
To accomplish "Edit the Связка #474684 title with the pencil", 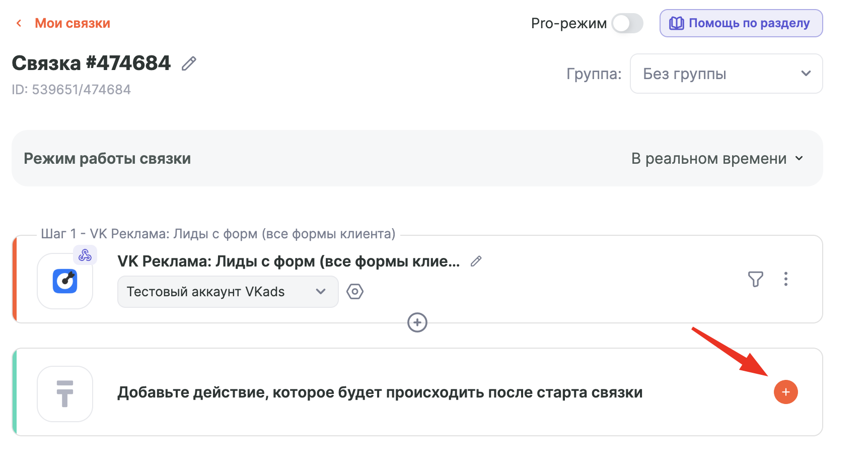I will 189,63.
